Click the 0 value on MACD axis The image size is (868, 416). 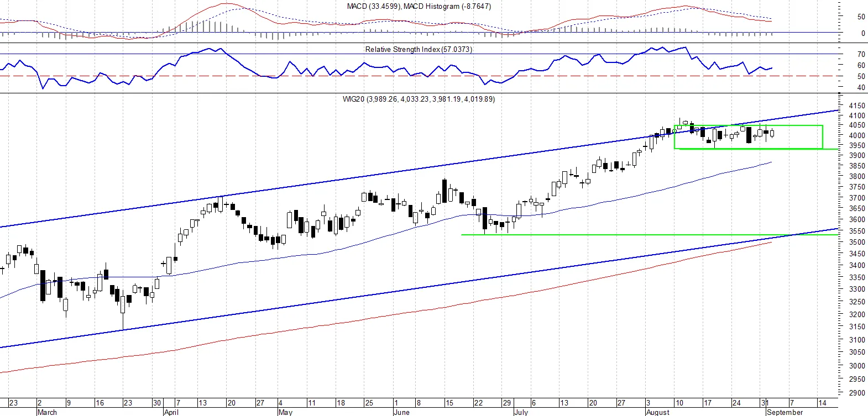point(863,34)
